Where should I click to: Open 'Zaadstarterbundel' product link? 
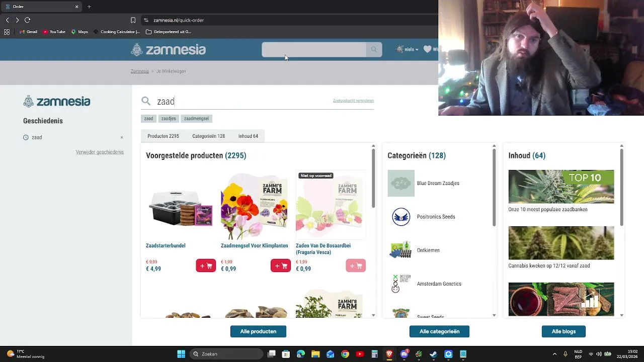166,245
